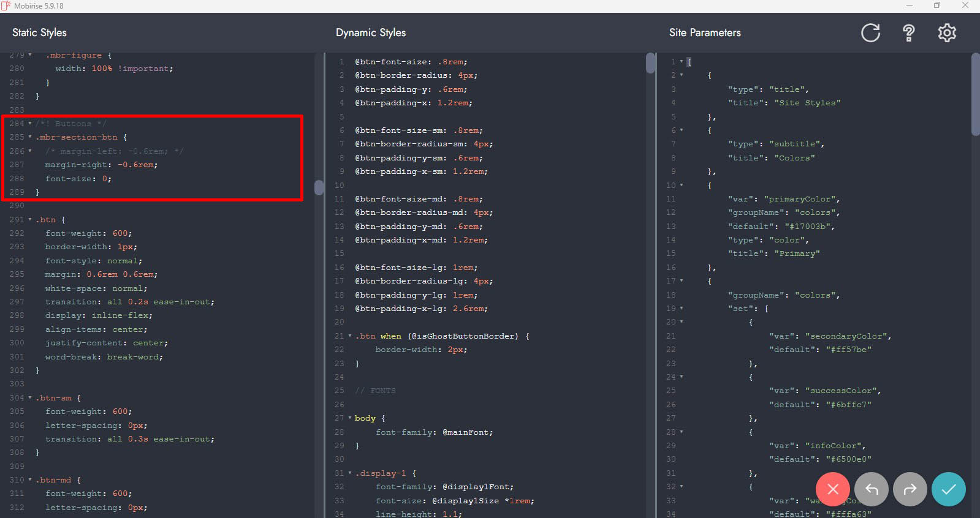Collapse the root array at line 1 in Site Parameters
The image size is (980, 518).
click(682, 62)
